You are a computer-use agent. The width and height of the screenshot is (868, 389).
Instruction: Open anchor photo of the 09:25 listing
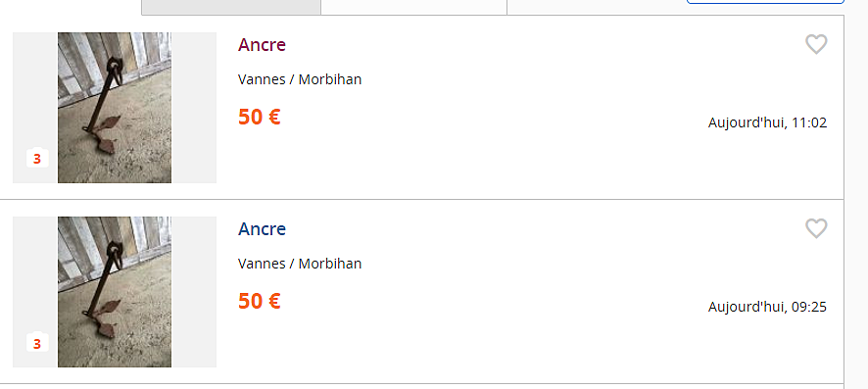click(115, 292)
